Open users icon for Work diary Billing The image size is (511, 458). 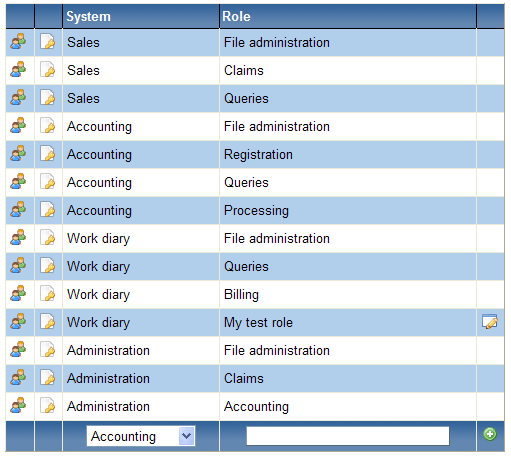(18, 294)
